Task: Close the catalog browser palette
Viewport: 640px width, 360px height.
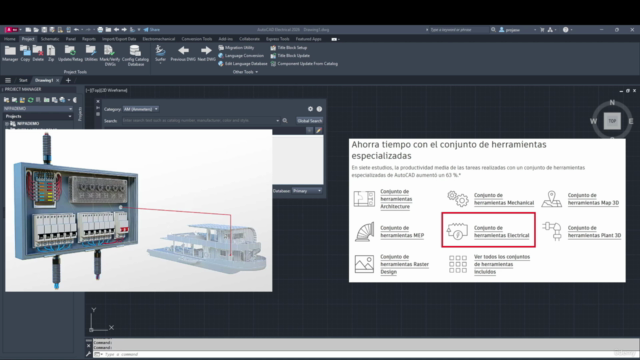Action: click(98, 101)
